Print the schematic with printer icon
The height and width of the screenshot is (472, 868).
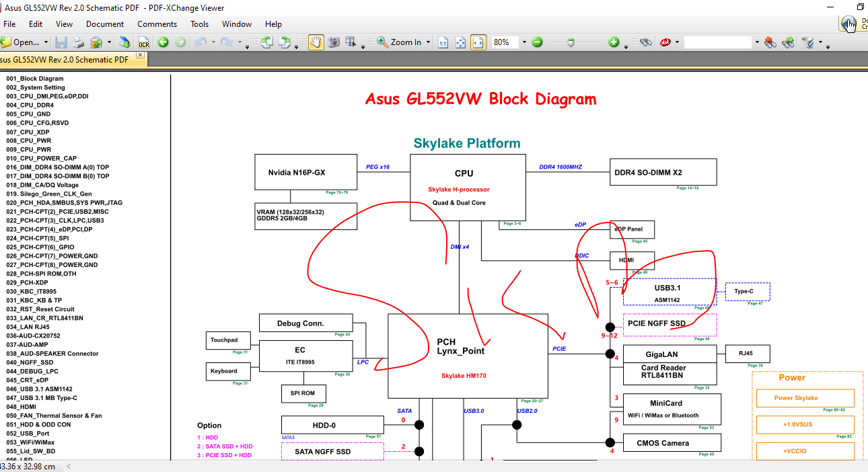pos(79,42)
